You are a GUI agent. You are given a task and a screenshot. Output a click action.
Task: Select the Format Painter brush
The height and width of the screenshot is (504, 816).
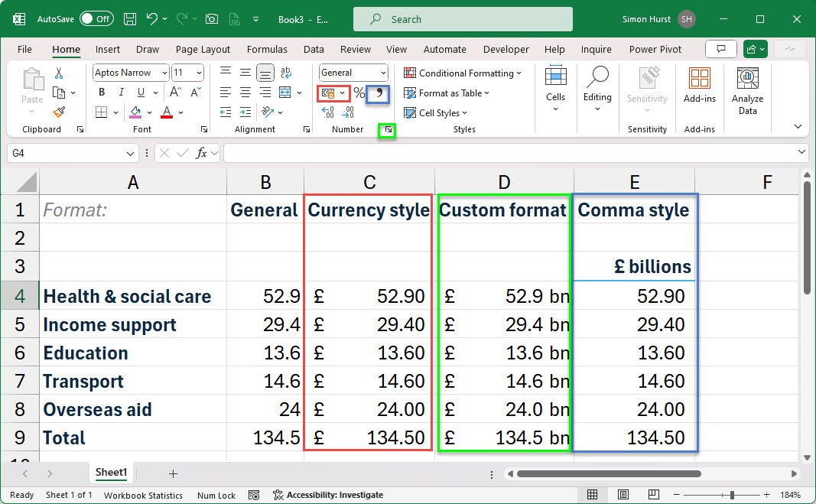tap(59, 112)
